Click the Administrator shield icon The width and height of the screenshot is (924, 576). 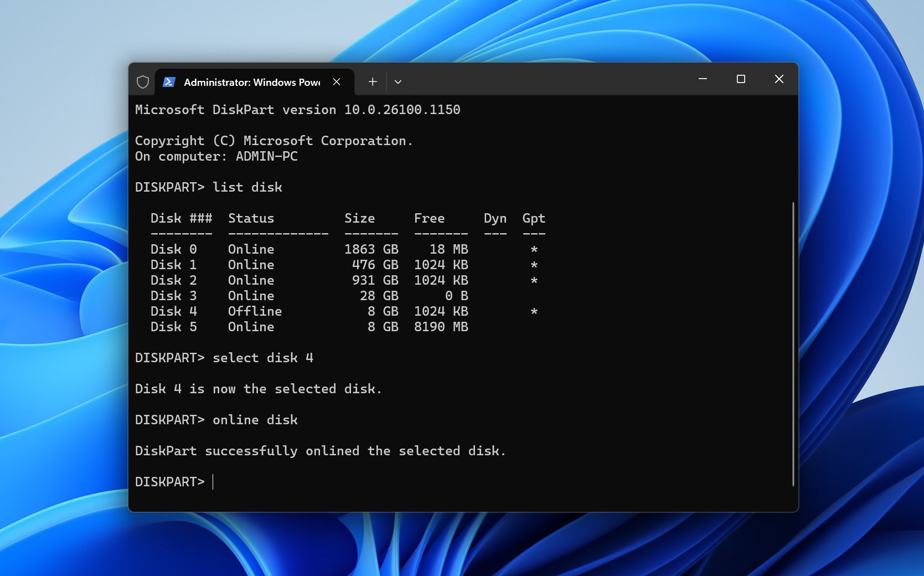(x=143, y=81)
